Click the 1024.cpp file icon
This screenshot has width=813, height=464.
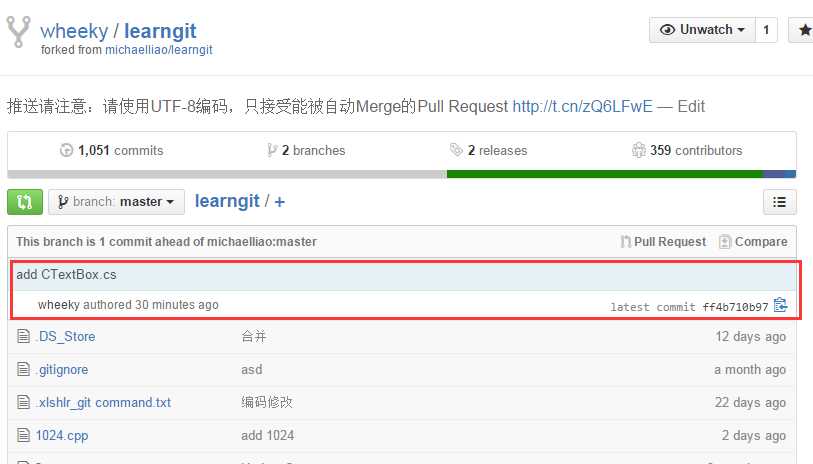click(x=23, y=435)
